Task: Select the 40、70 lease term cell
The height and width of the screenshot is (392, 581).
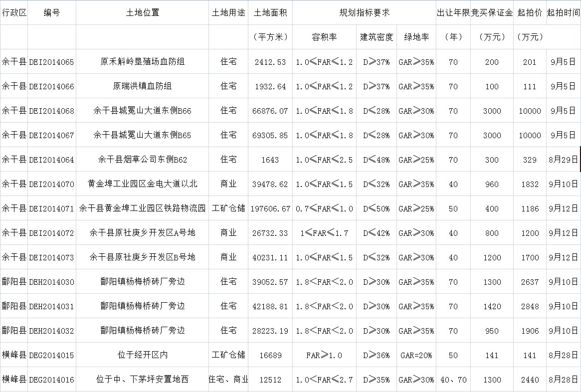Action: click(453, 380)
